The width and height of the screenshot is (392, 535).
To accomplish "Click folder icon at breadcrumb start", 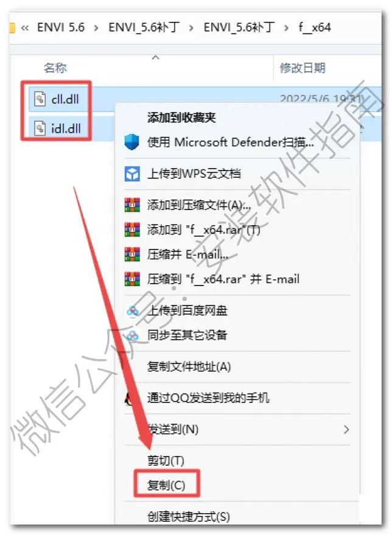I will coord(12,27).
